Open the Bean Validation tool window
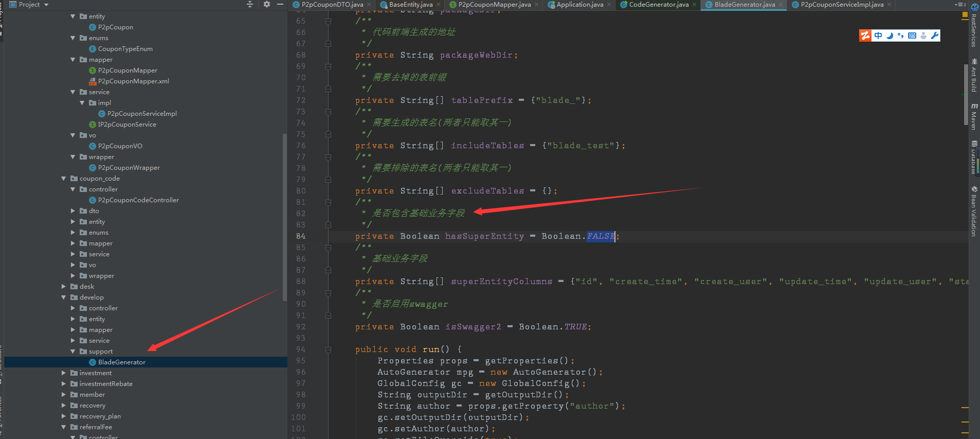This screenshot has height=439, width=980. pyautogui.click(x=974, y=211)
